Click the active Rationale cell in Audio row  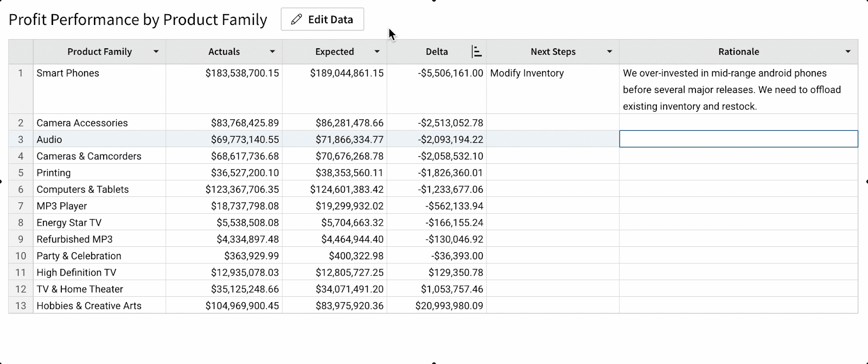click(738, 139)
